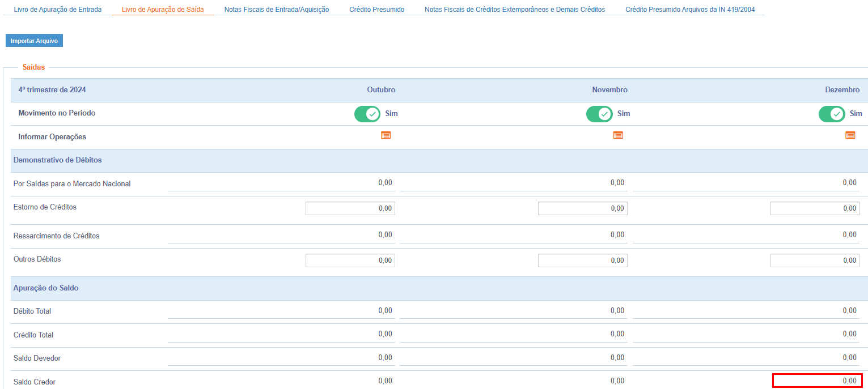Image resolution: width=868 pixels, height=389 pixels.
Task: Open Informar Operações icon for Novembro
Action: 618,135
